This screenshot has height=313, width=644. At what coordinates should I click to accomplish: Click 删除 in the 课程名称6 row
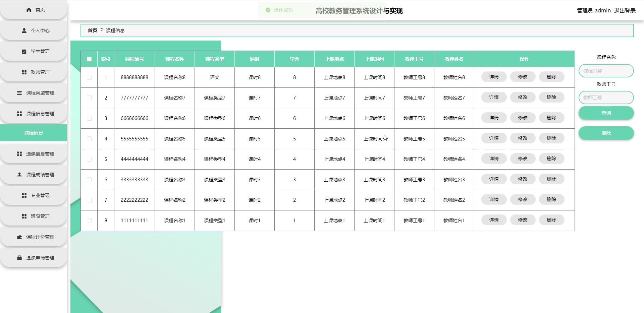(551, 118)
